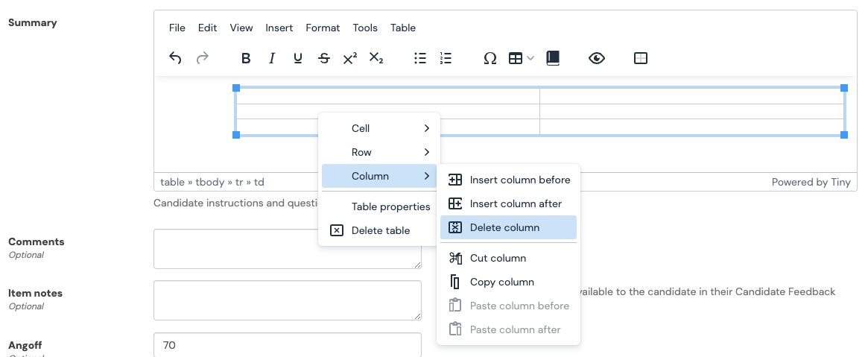The image size is (868, 357).
Task: Select Copy column
Action: pos(508,282)
